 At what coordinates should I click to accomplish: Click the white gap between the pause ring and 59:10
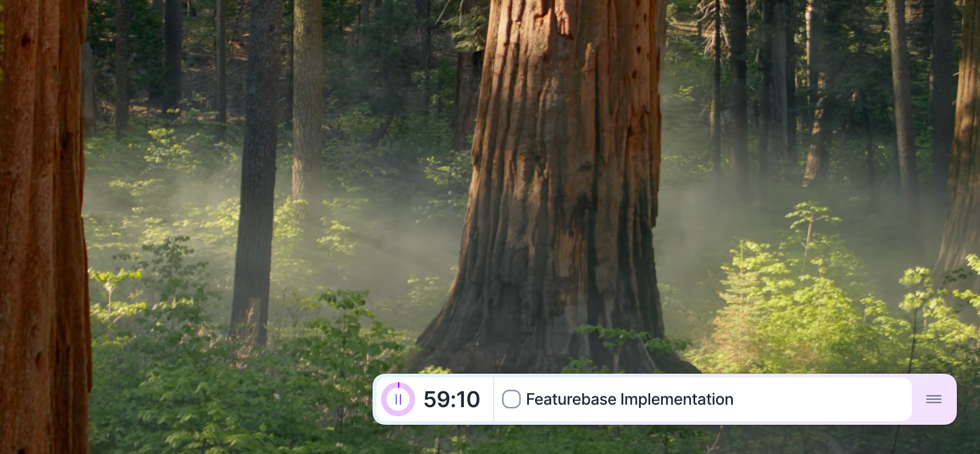(x=419, y=399)
